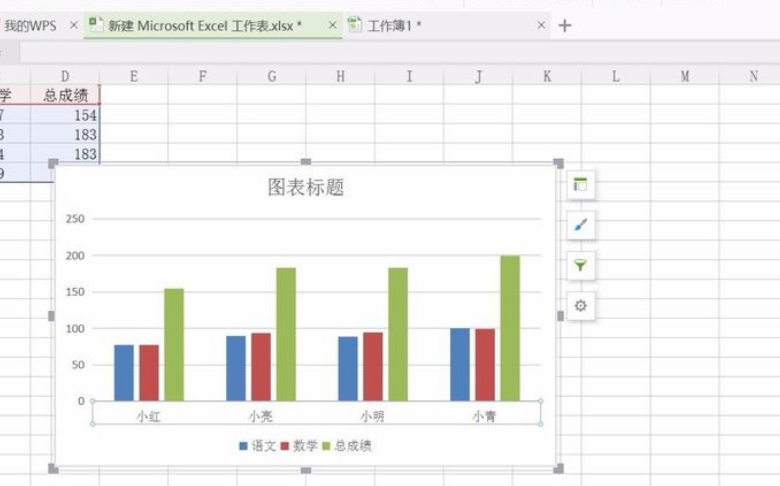Viewport: 780px width, 486px height.
Task: Close the 工作簿1 tab
Action: click(541, 25)
